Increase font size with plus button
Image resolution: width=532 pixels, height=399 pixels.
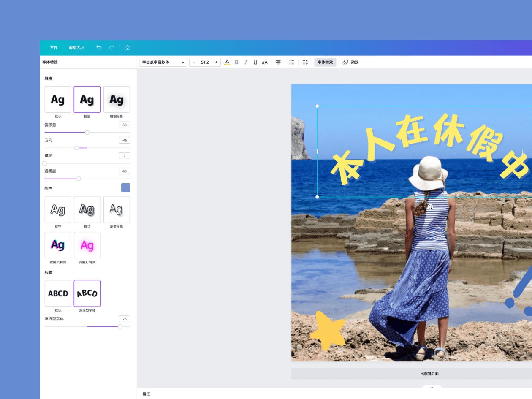tap(216, 62)
